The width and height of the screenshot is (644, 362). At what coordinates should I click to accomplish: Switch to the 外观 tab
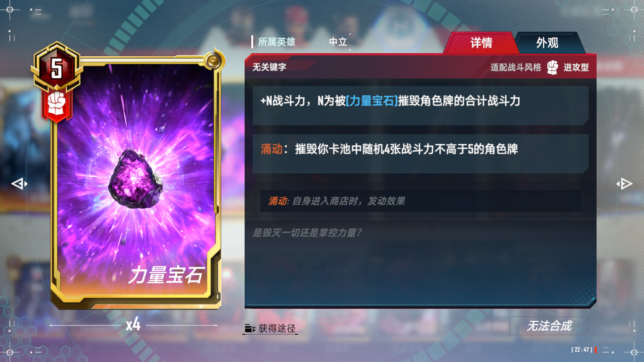[547, 43]
